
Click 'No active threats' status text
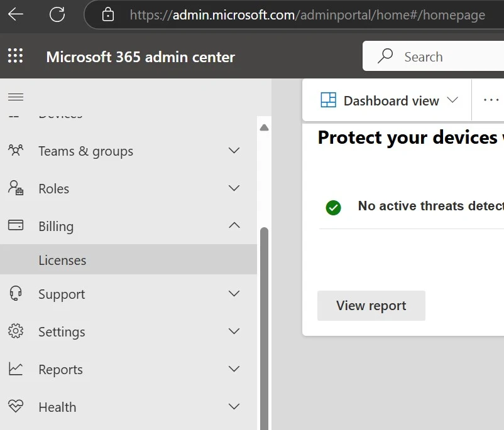pyautogui.click(x=430, y=205)
